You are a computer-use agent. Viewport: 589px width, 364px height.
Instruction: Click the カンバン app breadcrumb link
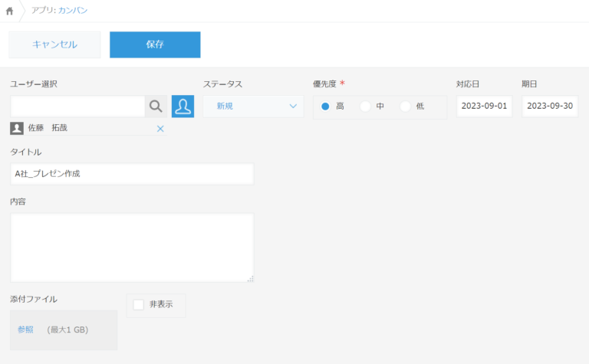[x=72, y=11]
